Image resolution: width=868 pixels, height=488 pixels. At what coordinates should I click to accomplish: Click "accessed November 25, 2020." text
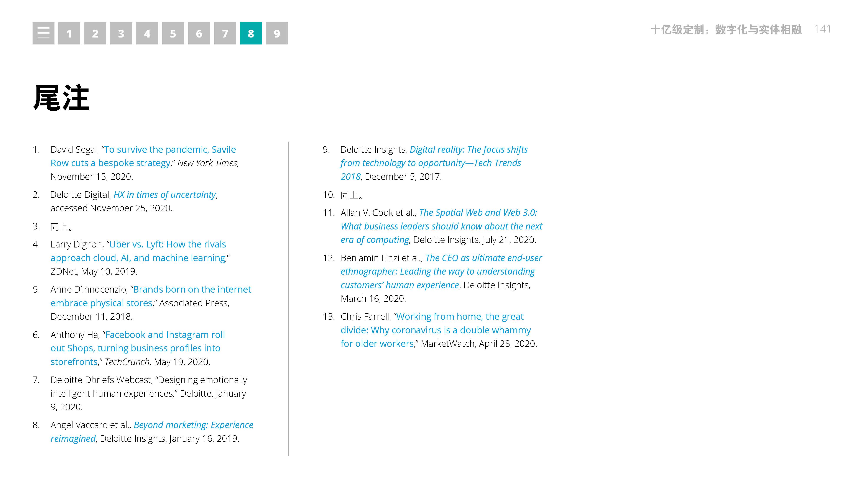coord(112,208)
